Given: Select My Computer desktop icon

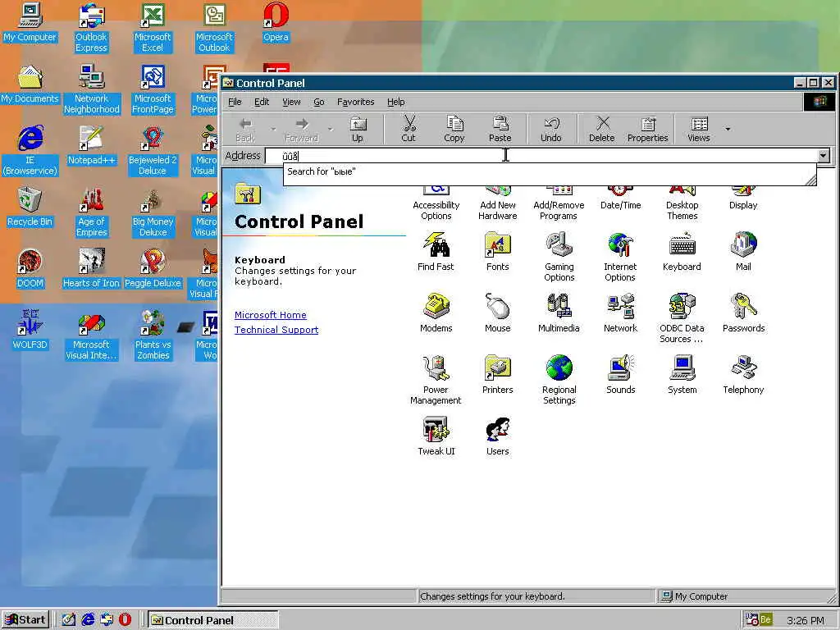Looking at the screenshot, I should pyautogui.click(x=30, y=22).
